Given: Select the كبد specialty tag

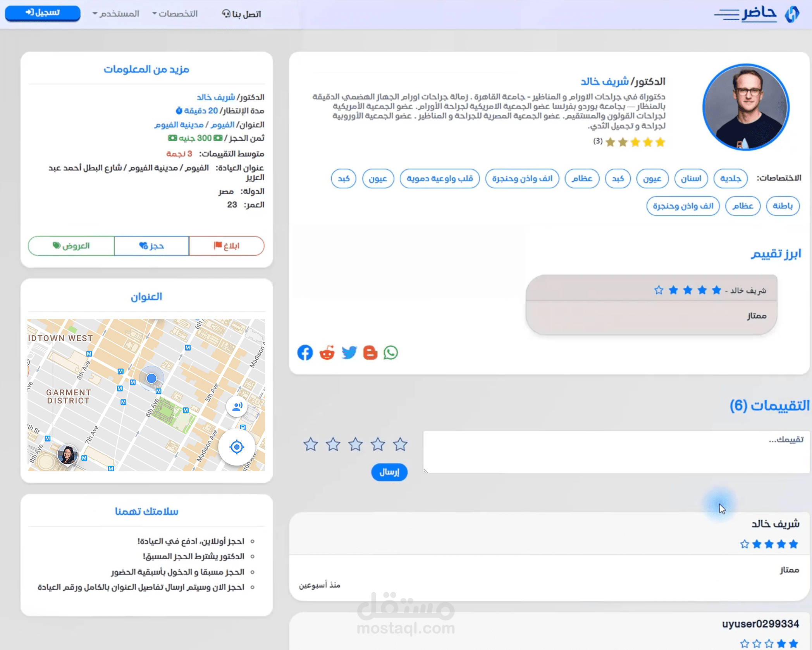Looking at the screenshot, I should click(618, 179).
